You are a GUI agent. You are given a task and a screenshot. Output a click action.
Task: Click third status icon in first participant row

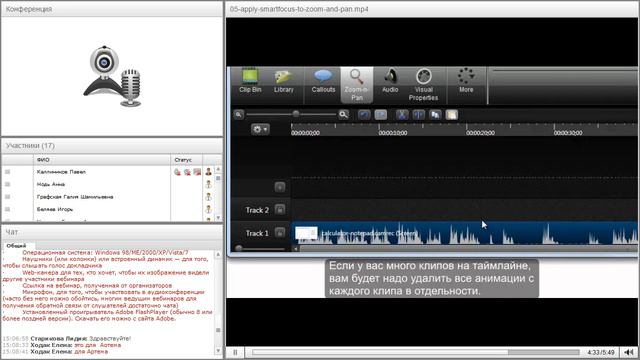(x=197, y=172)
